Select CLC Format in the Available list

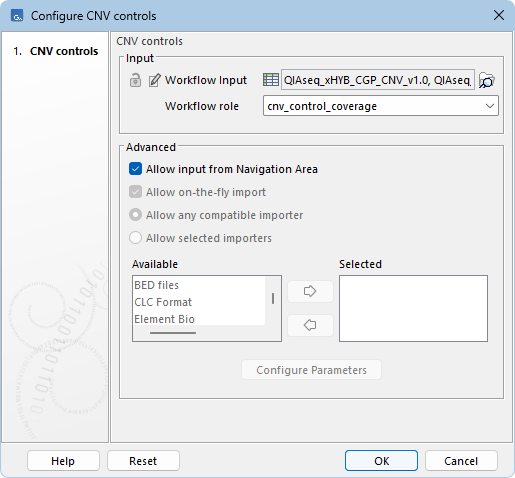click(x=199, y=302)
